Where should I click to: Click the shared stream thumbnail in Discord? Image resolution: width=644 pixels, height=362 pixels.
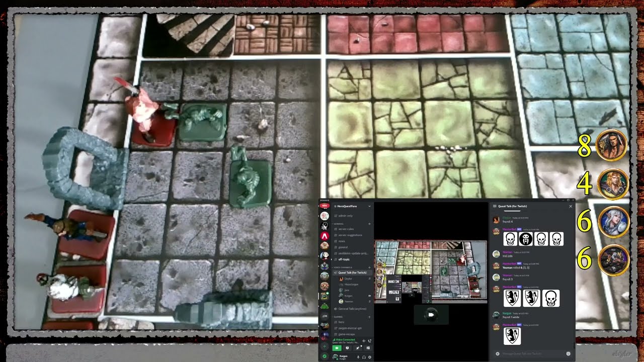click(431, 271)
